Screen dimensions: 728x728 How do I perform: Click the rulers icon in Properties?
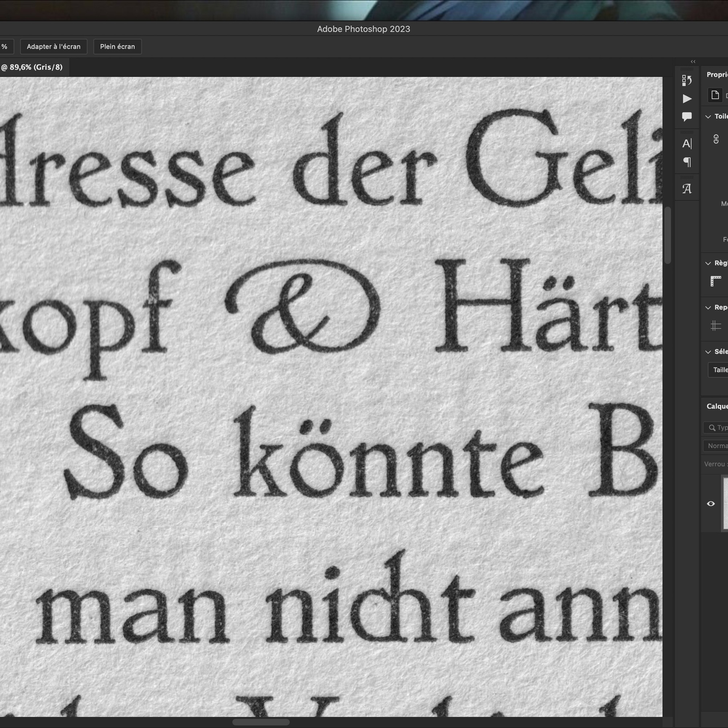pyautogui.click(x=715, y=281)
